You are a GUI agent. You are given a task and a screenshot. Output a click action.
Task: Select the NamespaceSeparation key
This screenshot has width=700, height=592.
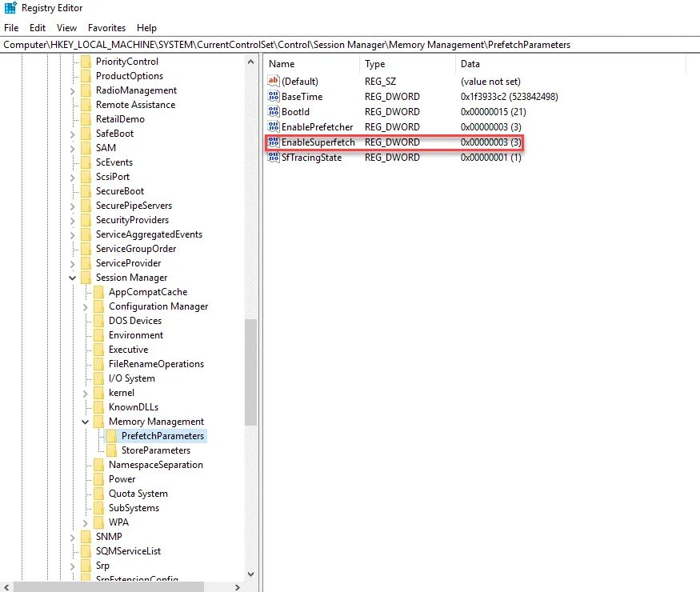point(156,465)
